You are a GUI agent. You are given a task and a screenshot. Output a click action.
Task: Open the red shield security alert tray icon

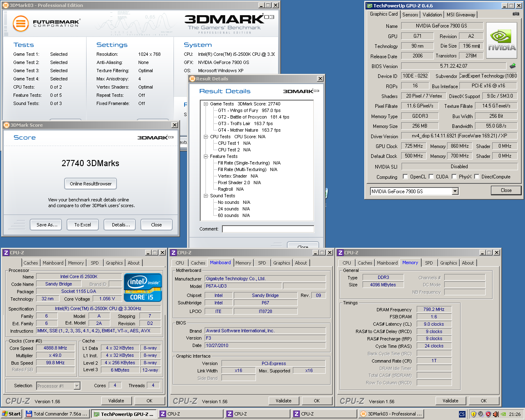tap(488, 414)
